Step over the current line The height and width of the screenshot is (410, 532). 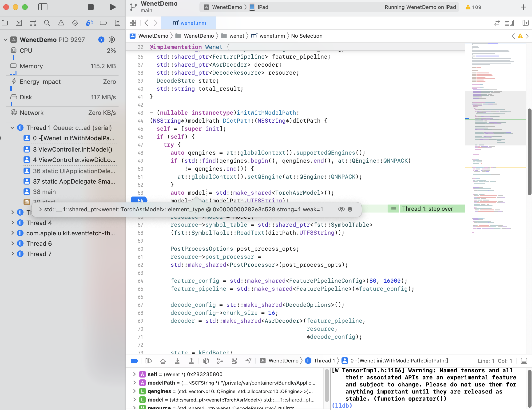point(163,361)
